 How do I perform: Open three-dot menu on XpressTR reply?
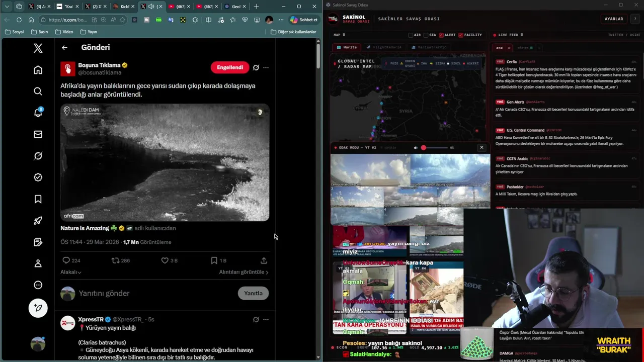tap(266, 319)
